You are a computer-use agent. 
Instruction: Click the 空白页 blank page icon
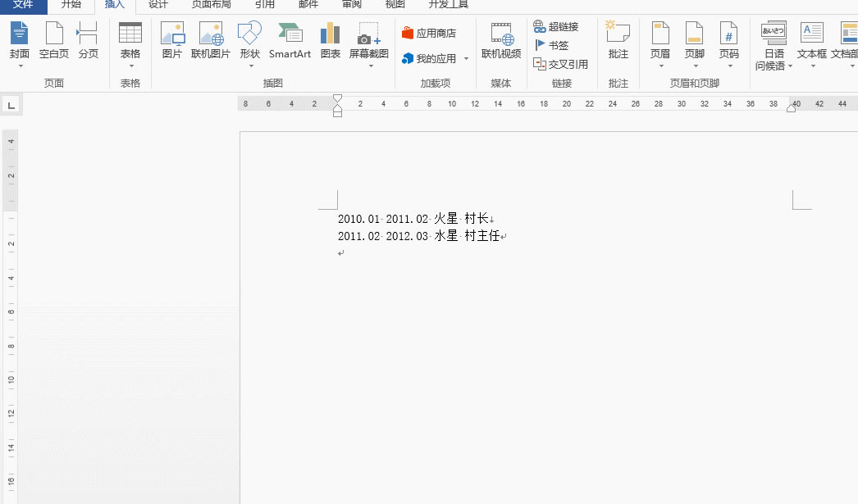pyautogui.click(x=54, y=34)
